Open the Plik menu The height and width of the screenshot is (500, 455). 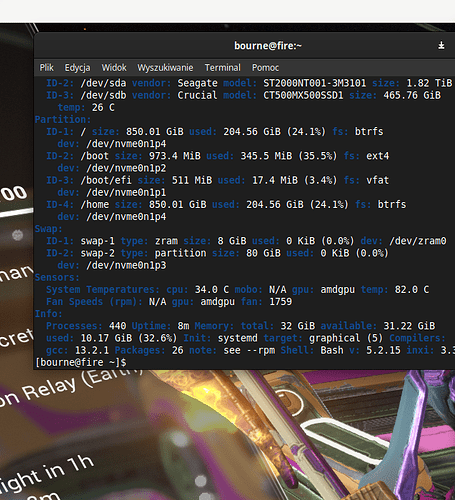tap(46, 68)
